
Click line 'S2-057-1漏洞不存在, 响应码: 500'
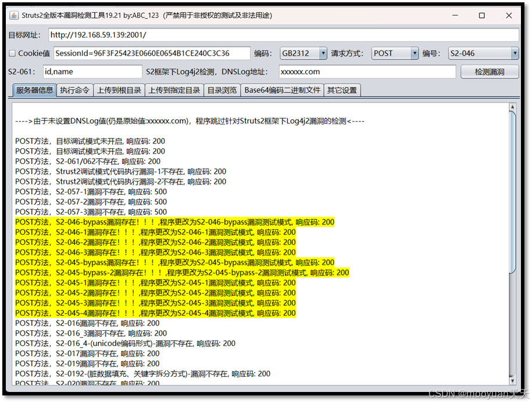coord(91,192)
